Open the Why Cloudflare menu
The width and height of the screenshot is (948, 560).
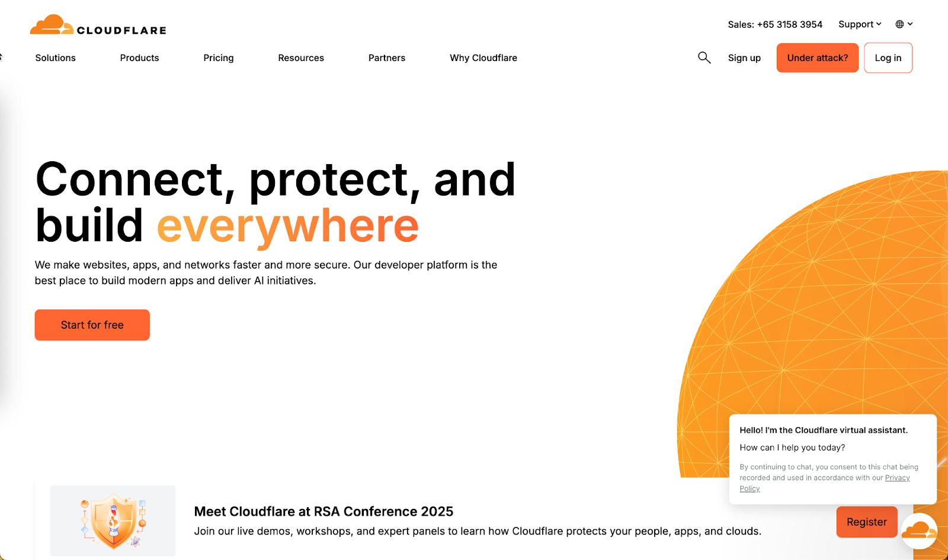point(483,58)
